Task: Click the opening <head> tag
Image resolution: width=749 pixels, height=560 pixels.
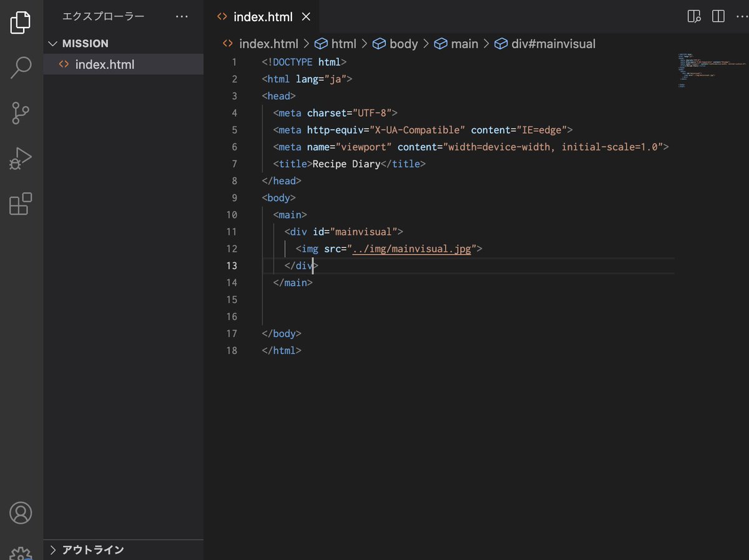Action: [279, 96]
